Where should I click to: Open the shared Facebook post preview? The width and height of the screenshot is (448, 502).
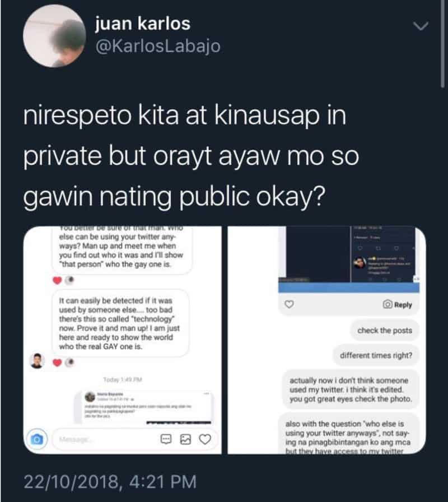(x=143, y=407)
